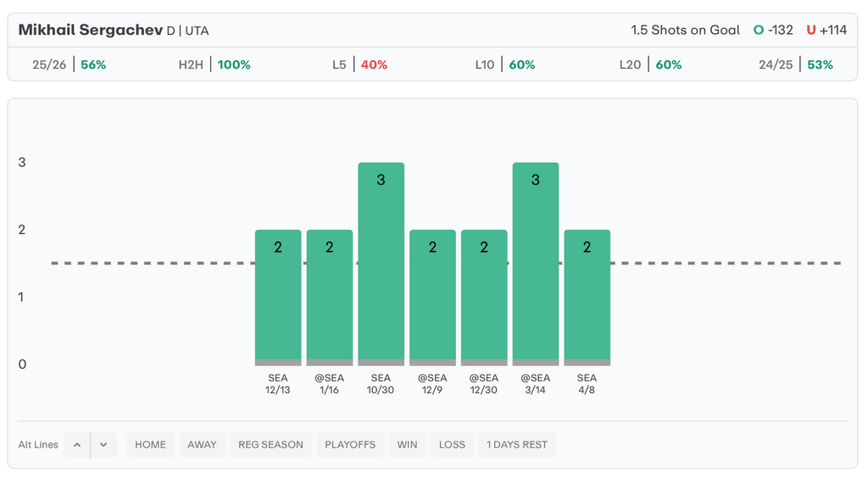Filter games by WIN
This screenshot has width=868, height=478.
[x=407, y=445]
